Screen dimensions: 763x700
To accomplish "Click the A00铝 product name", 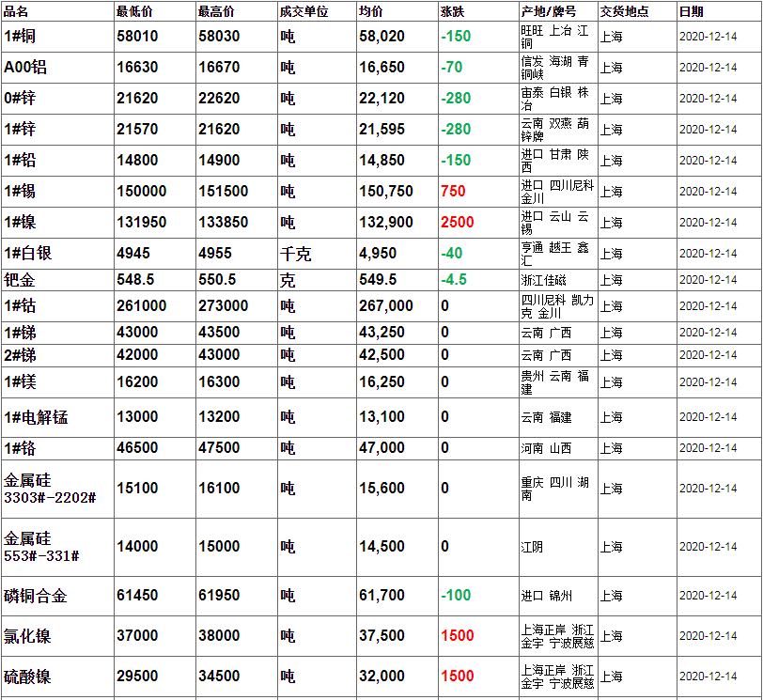I will [x=25, y=67].
